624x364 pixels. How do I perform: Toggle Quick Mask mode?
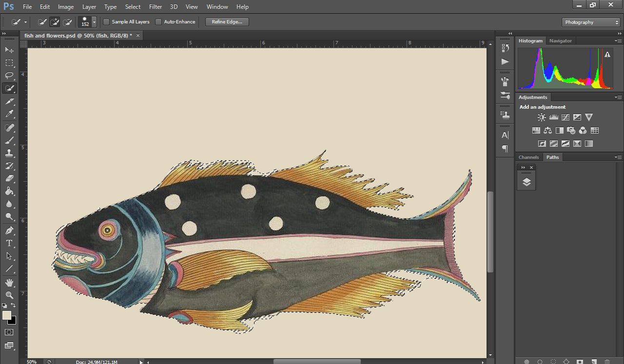[9, 332]
